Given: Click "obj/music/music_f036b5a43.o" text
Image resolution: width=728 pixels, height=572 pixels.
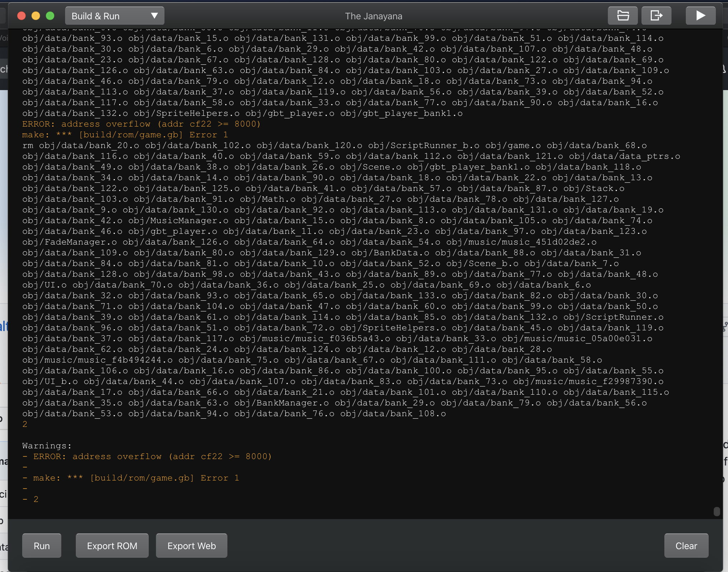Looking at the screenshot, I should [315, 339].
